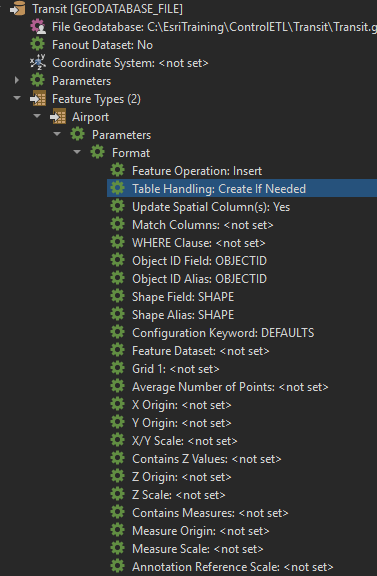Click gear icon for Shape Alias
The width and height of the screenshot is (377, 576).
118,315
